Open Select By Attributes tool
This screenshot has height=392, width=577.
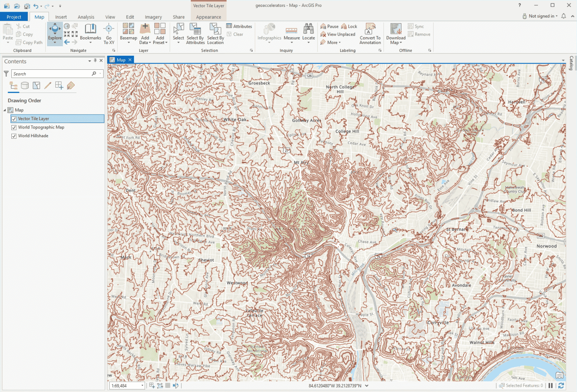195,33
